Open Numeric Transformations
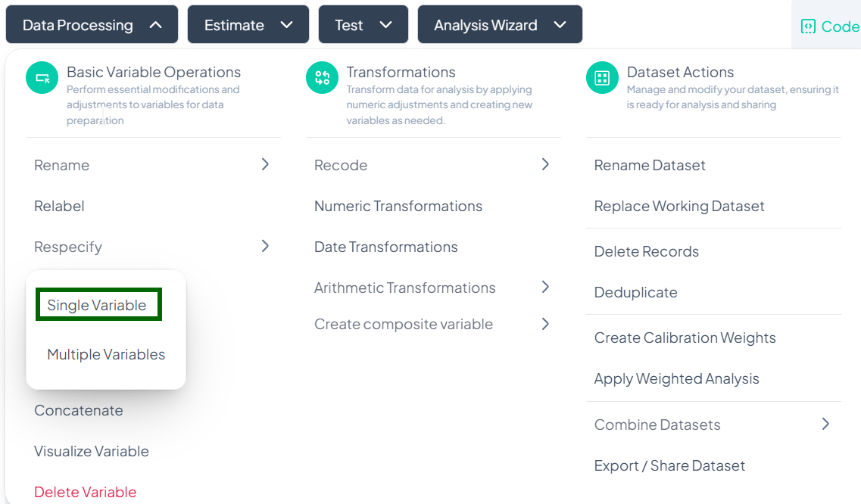Viewport: 861px width, 504px height. tap(398, 206)
